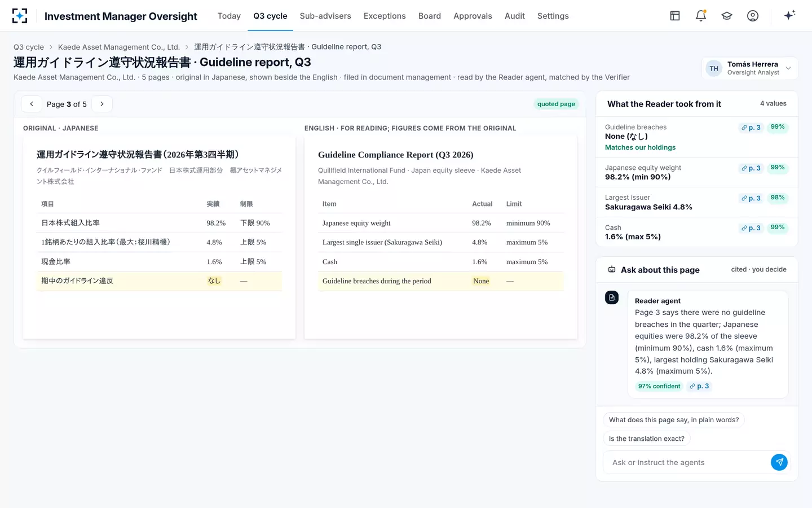812x508 pixels.
Task: Click 'Sakuragawa Seiki 4.8%' extracted value
Action: [648, 207]
